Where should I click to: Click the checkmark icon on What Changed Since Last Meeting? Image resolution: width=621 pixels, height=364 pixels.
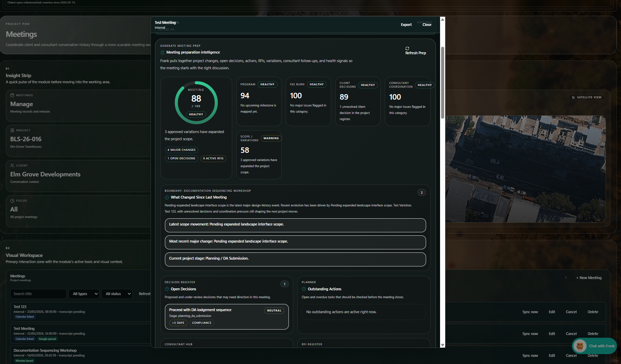[x=166, y=197]
